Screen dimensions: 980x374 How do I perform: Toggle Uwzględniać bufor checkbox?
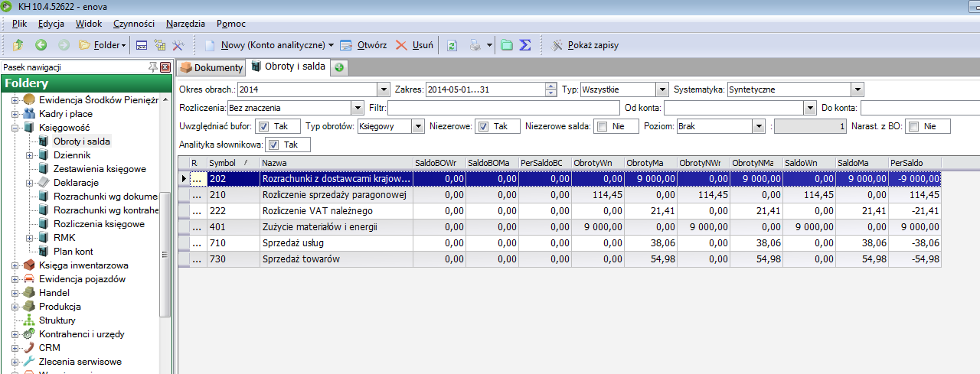263,126
